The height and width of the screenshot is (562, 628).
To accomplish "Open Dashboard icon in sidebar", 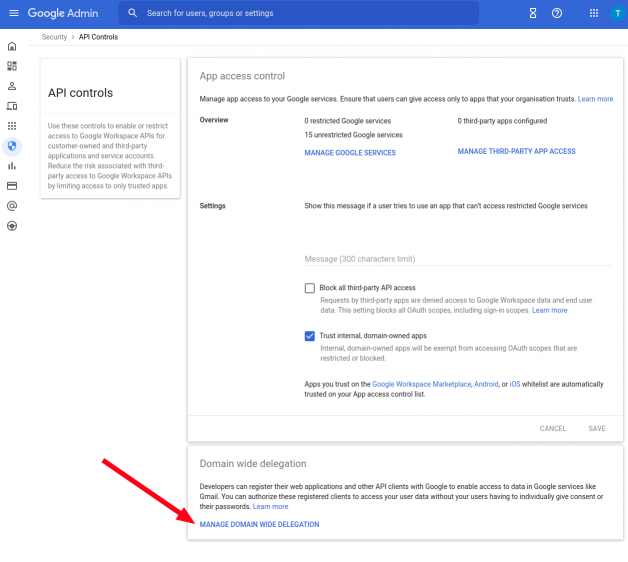I will click(12, 66).
